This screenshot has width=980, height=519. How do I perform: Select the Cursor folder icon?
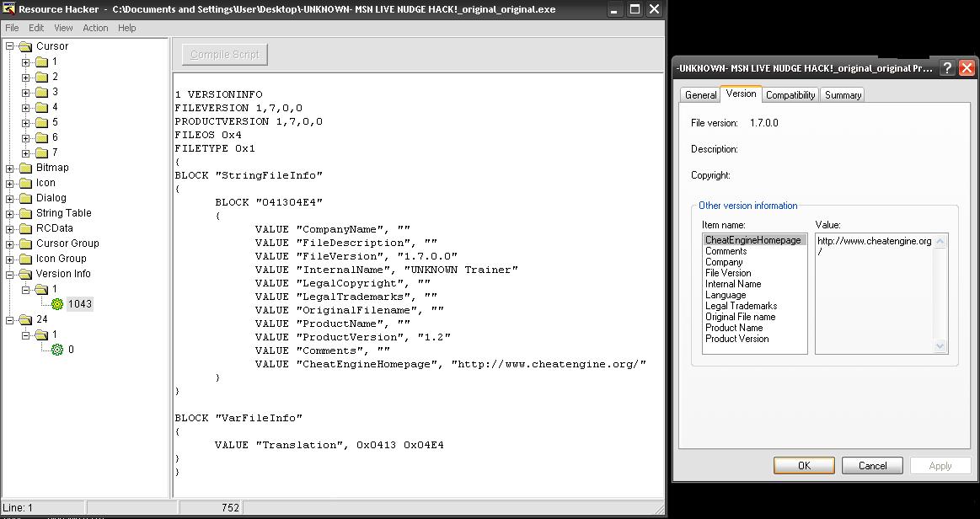pyautogui.click(x=25, y=46)
